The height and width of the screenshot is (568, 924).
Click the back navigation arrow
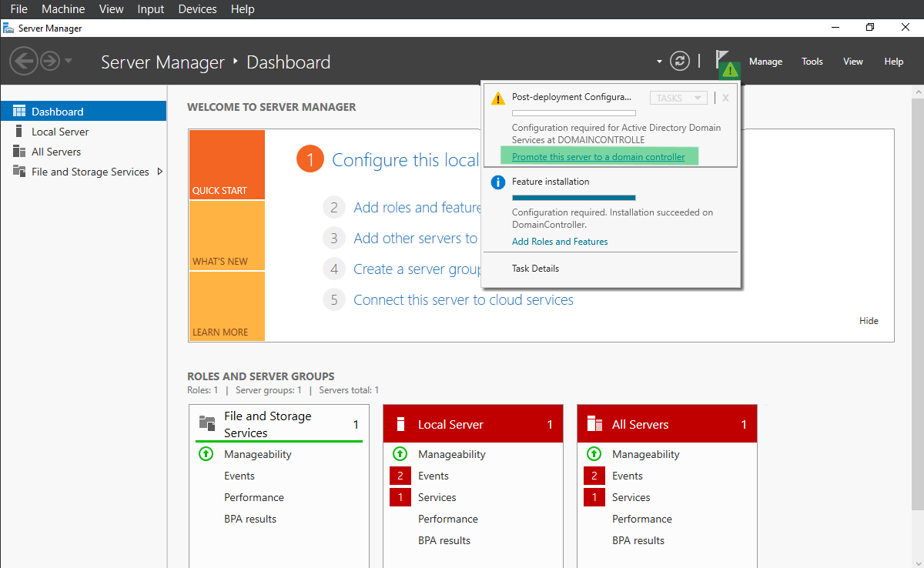(x=24, y=61)
